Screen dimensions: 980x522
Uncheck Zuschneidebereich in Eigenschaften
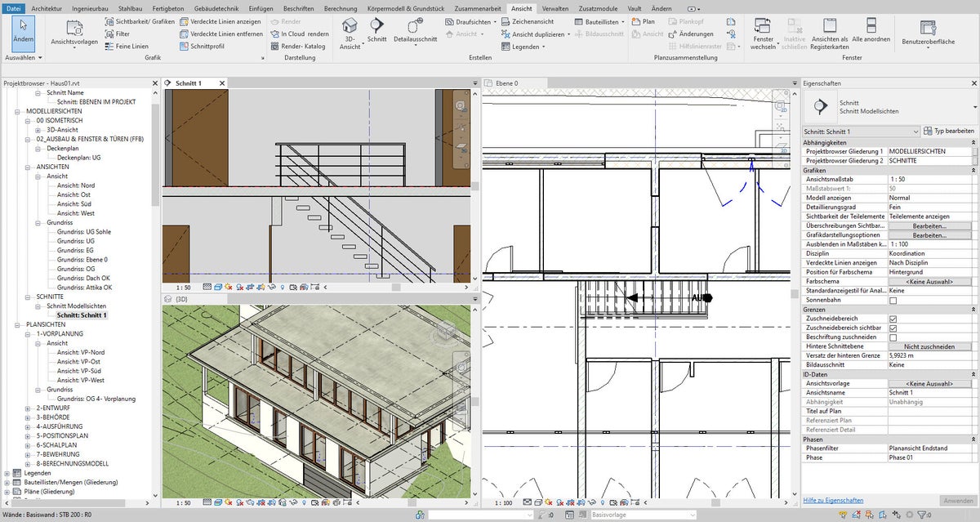coord(893,318)
